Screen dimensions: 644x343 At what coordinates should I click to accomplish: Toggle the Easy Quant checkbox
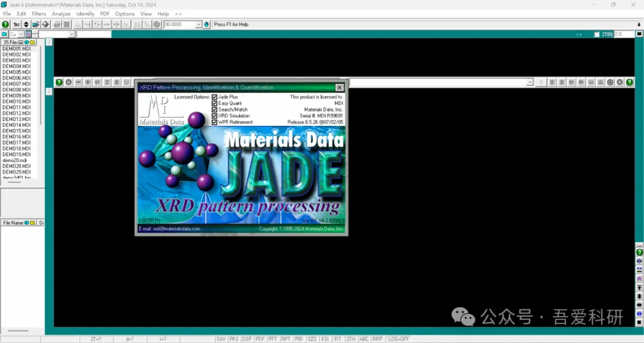pos(215,104)
